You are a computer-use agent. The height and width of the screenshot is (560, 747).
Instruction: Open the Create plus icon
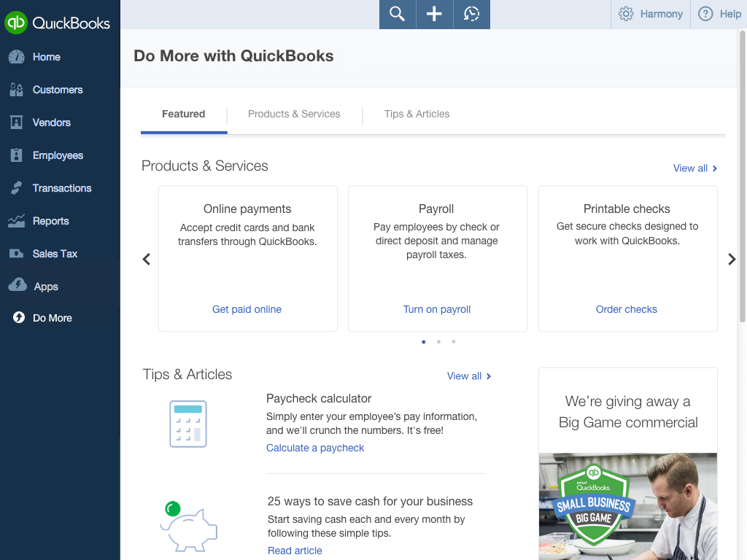click(434, 15)
